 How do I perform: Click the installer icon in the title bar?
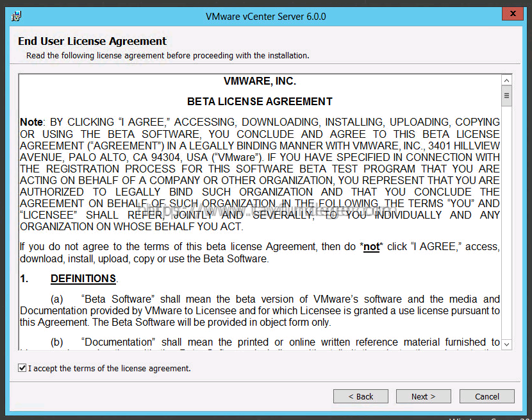pyautogui.click(x=16, y=16)
